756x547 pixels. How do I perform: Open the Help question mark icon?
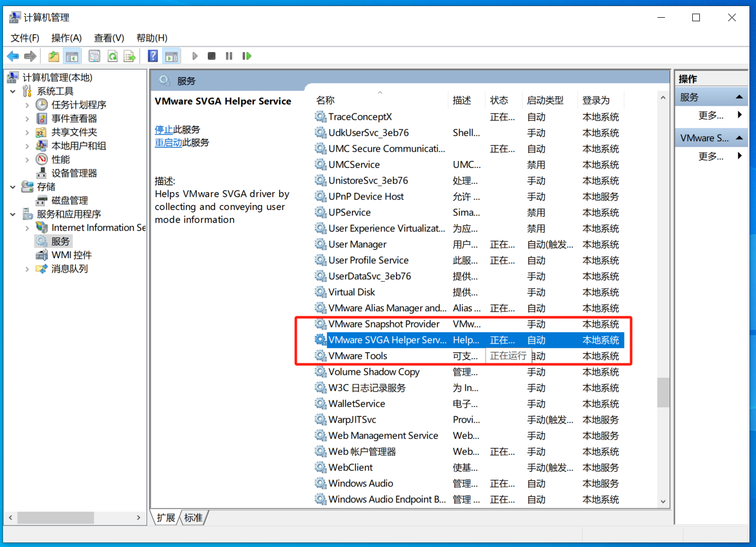pos(153,56)
